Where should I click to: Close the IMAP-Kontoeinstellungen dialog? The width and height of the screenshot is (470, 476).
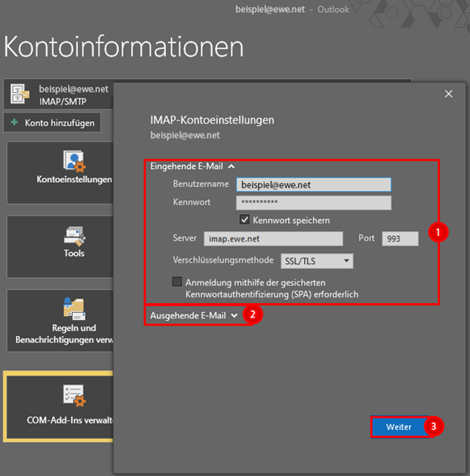point(448,94)
